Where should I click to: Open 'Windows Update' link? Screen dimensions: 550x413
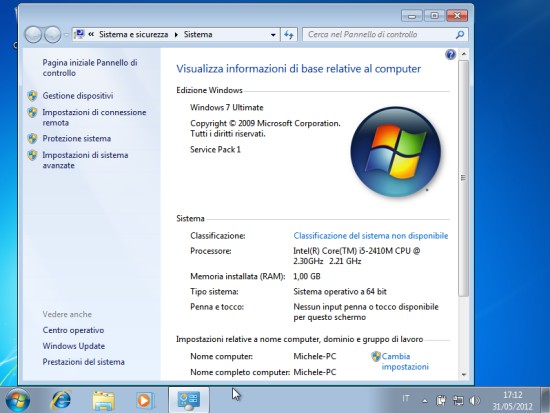(x=74, y=346)
